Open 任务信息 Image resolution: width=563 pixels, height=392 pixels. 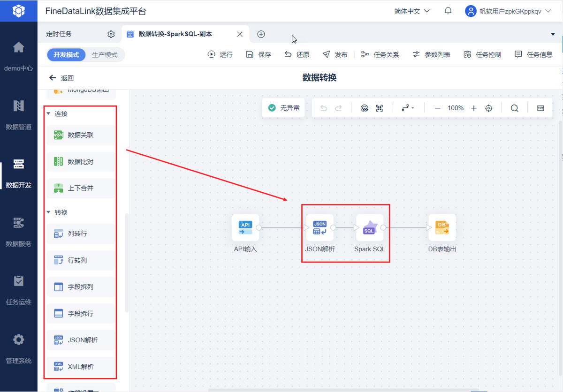(x=533, y=55)
